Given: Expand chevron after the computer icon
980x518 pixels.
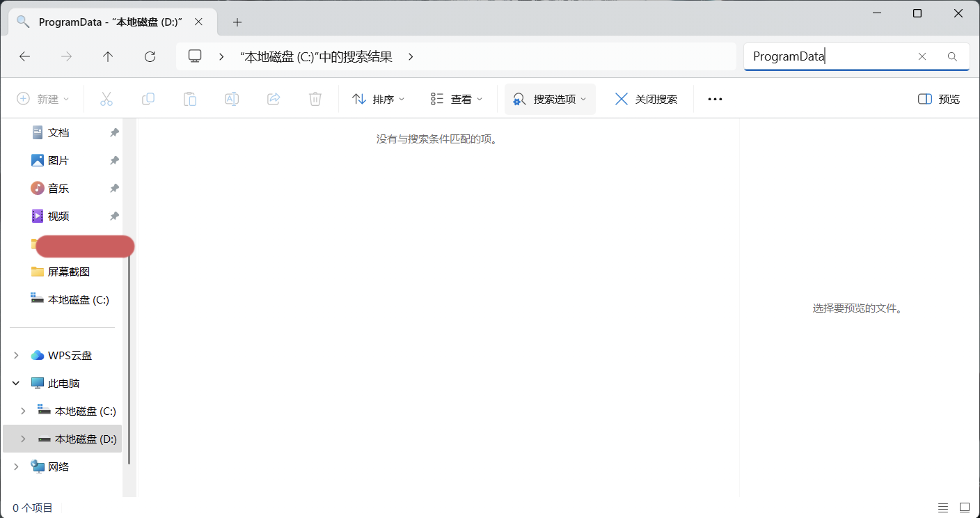Looking at the screenshot, I should 221,56.
